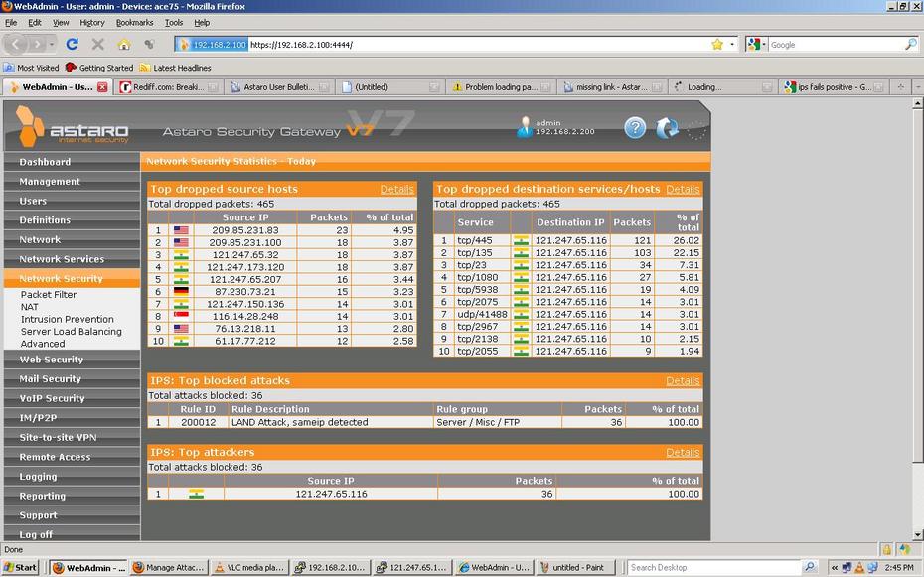This screenshot has width=924, height=577.
Task: Collapse the Network Security sidebar menu
Action: [x=72, y=278]
